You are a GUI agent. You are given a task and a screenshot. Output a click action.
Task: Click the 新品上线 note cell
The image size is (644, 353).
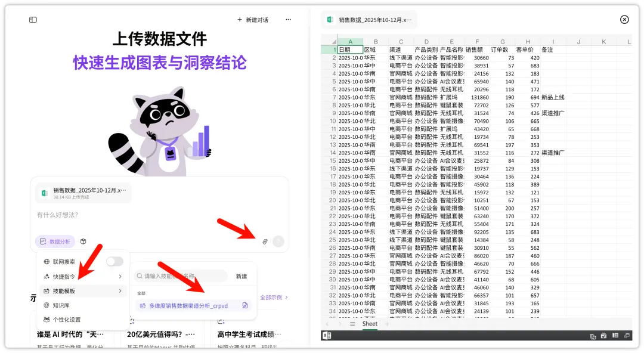(553, 97)
